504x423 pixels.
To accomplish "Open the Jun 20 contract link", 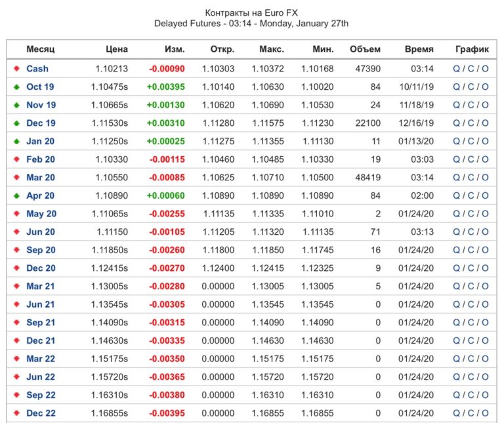I will click(41, 232).
